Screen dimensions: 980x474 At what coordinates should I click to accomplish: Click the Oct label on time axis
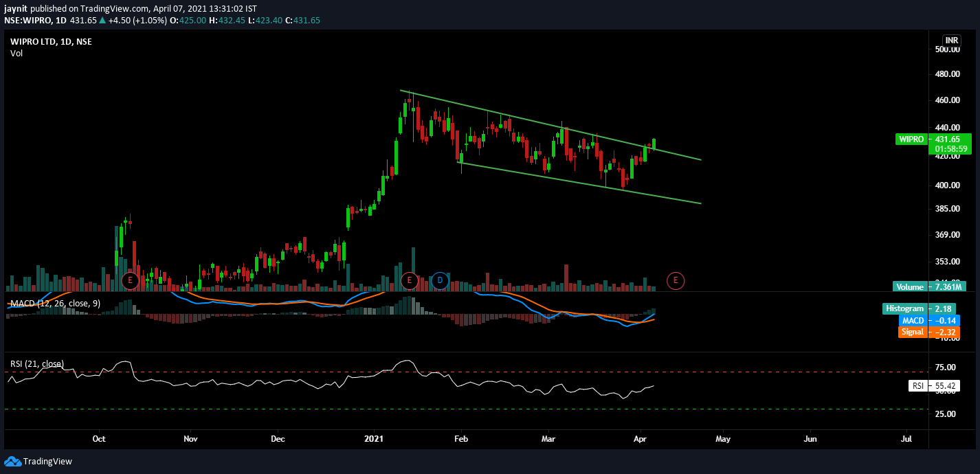[99, 438]
